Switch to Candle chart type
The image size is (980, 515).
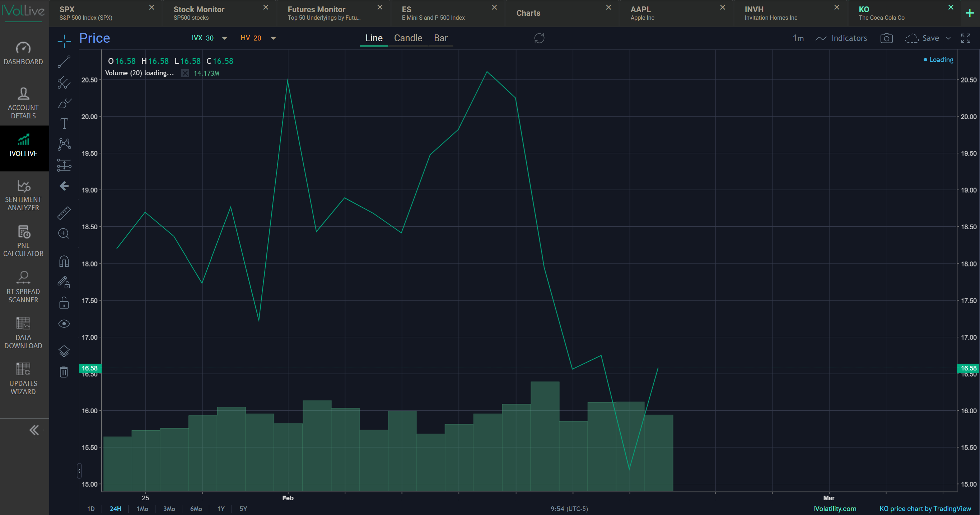pyautogui.click(x=408, y=38)
